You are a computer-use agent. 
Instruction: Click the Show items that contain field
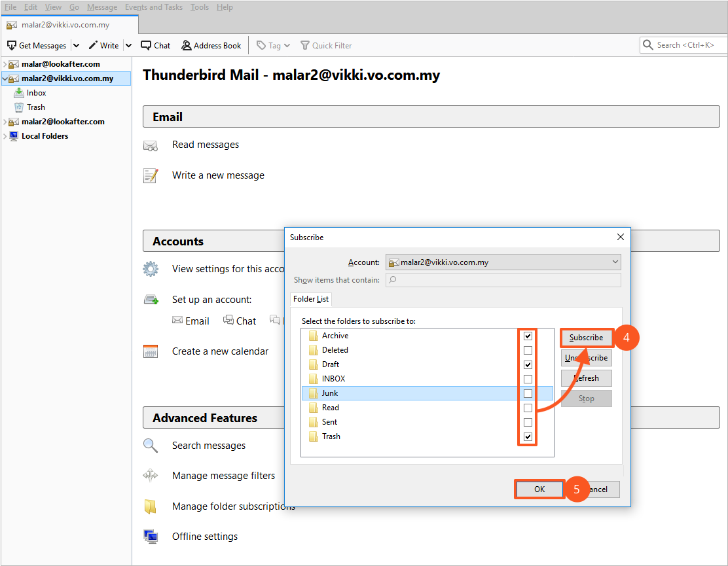(503, 280)
